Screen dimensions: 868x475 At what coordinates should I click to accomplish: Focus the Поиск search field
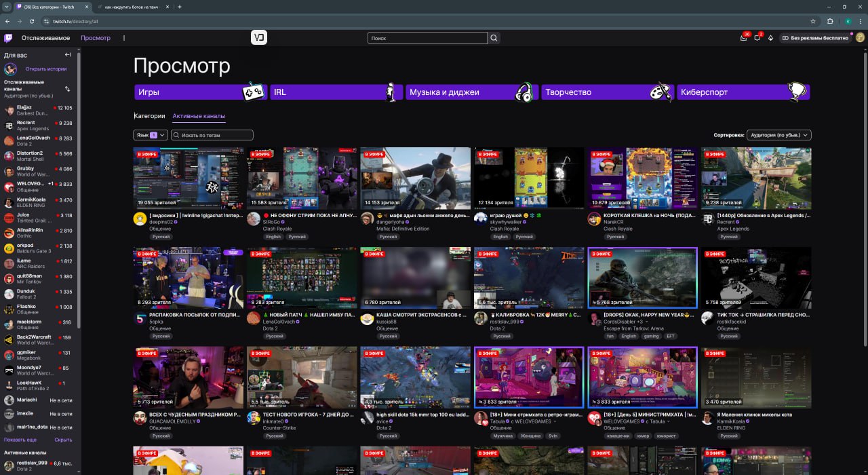point(428,38)
